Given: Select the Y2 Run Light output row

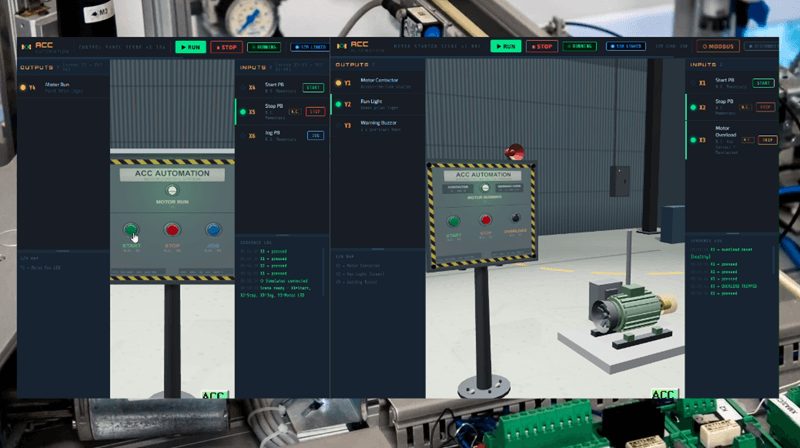Looking at the screenshot, I should [378, 104].
